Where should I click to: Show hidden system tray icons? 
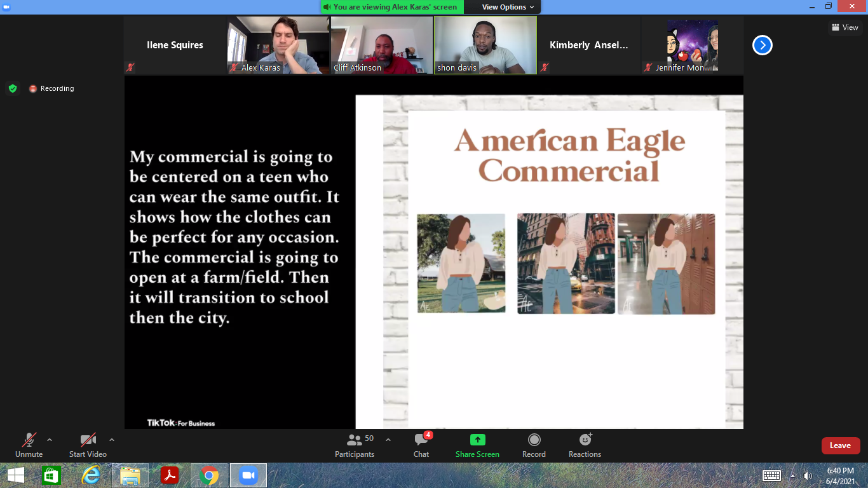pyautogui.click(x=792, y=475)
